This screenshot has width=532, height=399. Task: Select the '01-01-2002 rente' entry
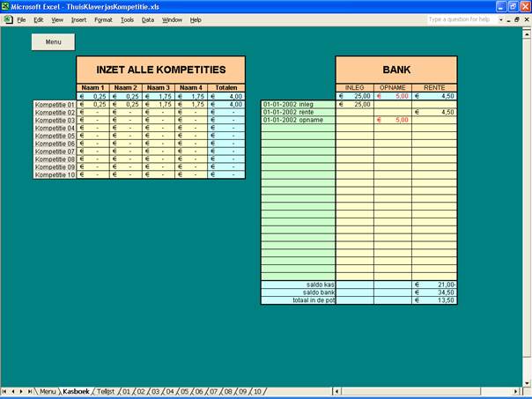(299, 112)
